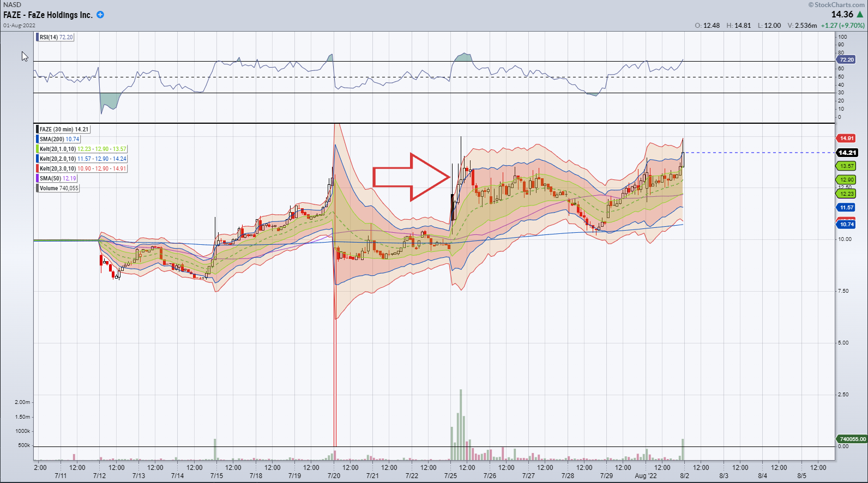This screenshot has width=868, height=483.
Task: Click the 7/25 date on time axis
Action: click(x=450, y=476)
